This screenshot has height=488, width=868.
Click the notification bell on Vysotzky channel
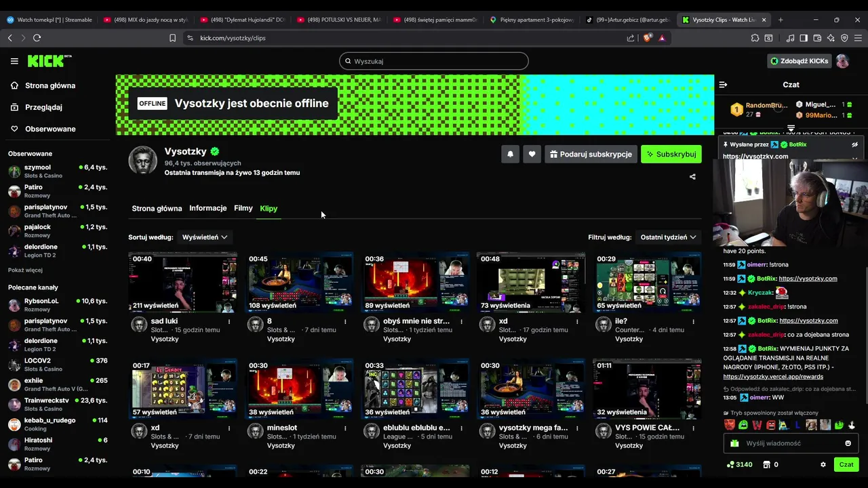pyautogui.click(x=510, y=155)
